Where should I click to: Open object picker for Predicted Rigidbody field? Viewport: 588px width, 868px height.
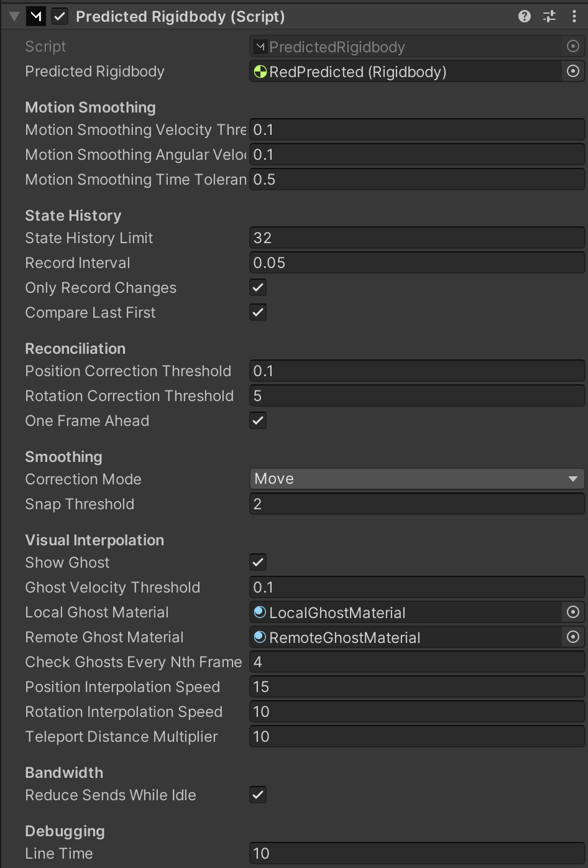point(573,72)
